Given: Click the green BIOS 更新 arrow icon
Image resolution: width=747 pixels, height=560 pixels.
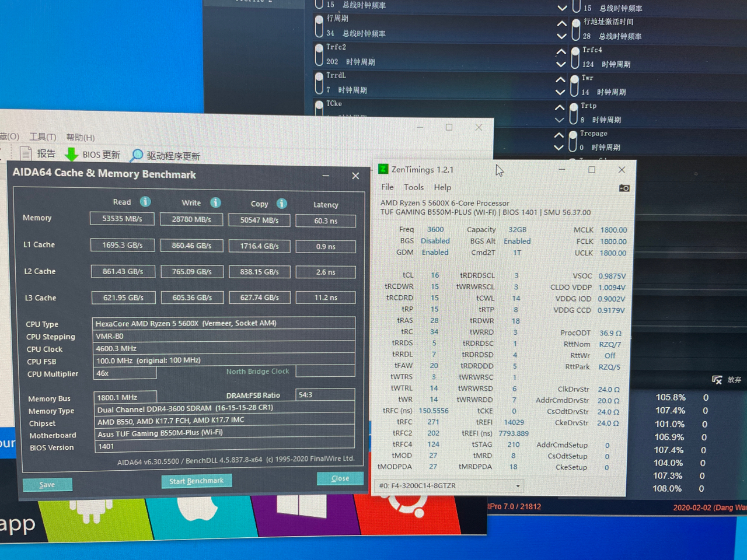Looking at the screenshot, I should pyautogui.click(x=71, y=154).
